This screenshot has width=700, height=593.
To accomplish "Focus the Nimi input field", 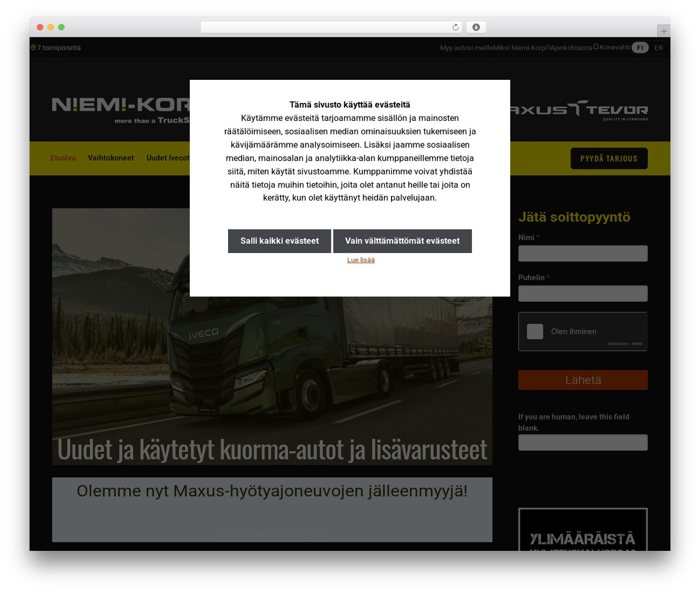I will tap(583, 253).
